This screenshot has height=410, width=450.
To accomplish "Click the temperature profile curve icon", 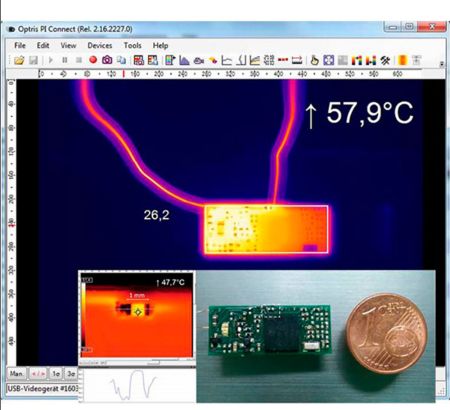I will pos(241,60).
